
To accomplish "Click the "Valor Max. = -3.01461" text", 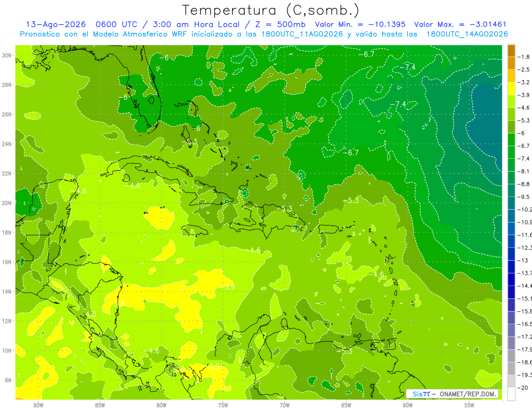I will click(460, 25).
